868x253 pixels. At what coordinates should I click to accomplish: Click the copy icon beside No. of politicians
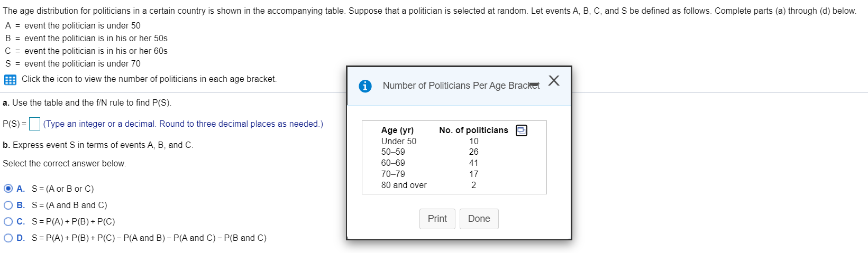pos(521,130)
